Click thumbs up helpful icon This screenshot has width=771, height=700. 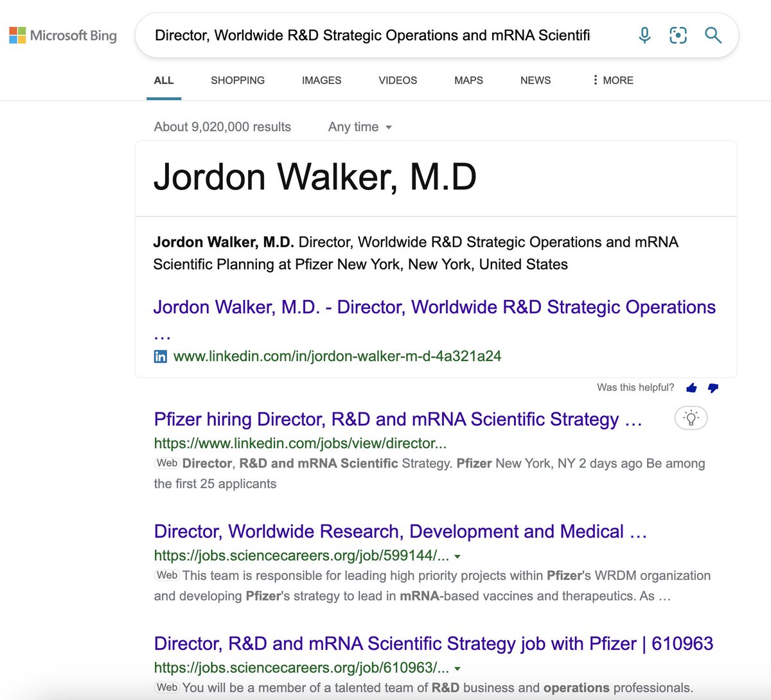[691, 388]
